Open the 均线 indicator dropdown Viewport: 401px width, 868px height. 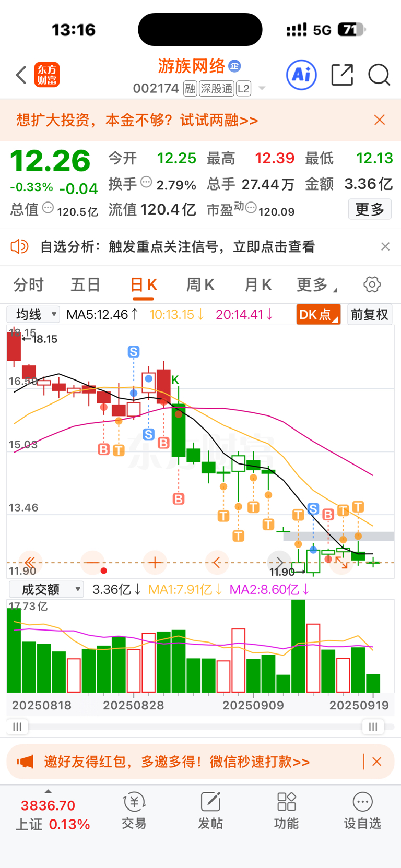33,314
